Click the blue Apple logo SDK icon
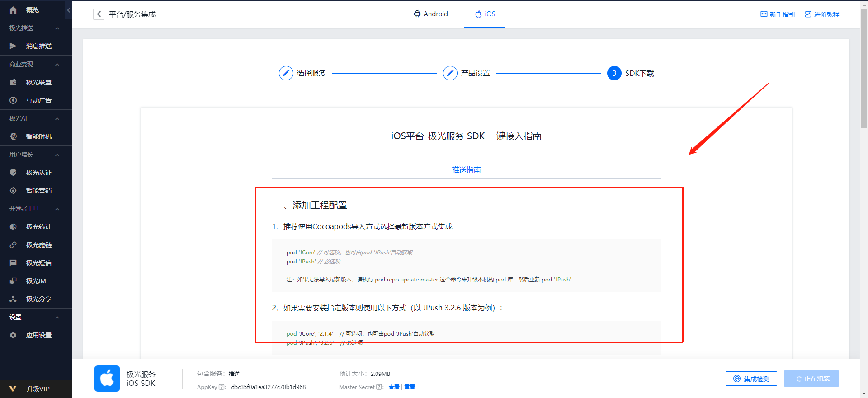The width and height of the screenshot is (868, 398). (107, 378)
